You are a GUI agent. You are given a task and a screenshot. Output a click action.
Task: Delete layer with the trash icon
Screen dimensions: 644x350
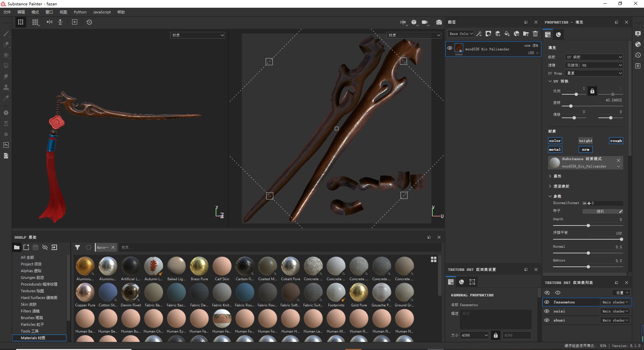tap(535, 34)
